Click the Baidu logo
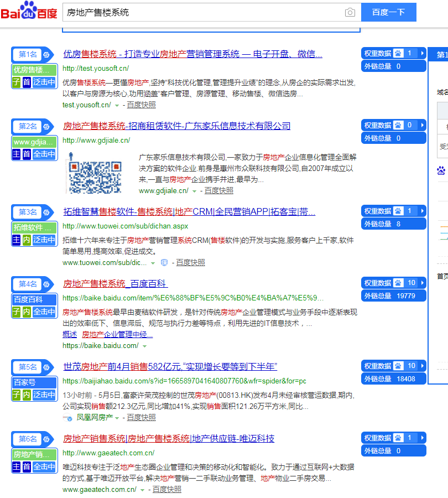The width and height of the screenshot is (448, 498). (29, 10)
